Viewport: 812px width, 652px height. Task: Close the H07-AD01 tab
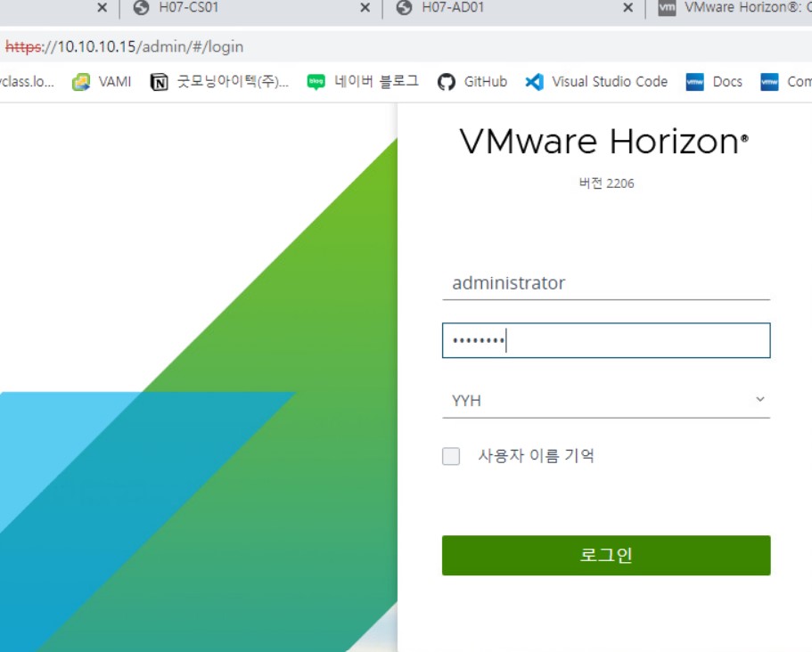pos(627,8)
